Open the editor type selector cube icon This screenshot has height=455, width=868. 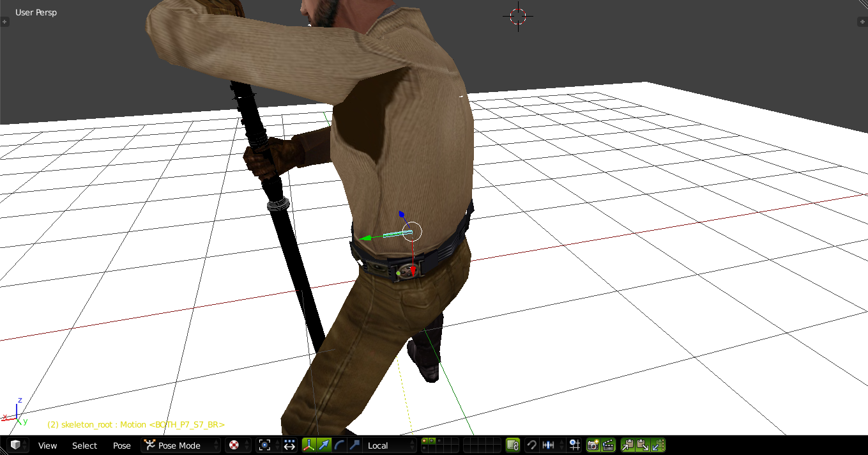point(17,445)
